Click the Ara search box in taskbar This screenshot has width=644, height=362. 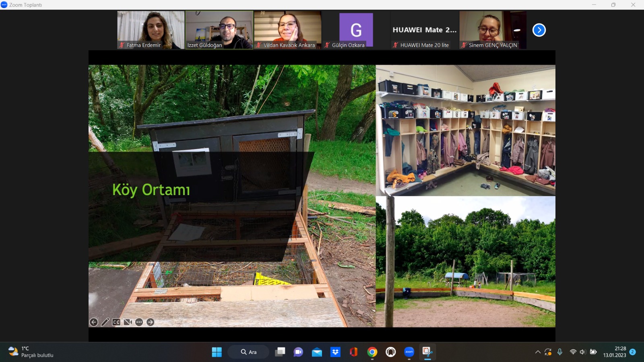[248, 352]
